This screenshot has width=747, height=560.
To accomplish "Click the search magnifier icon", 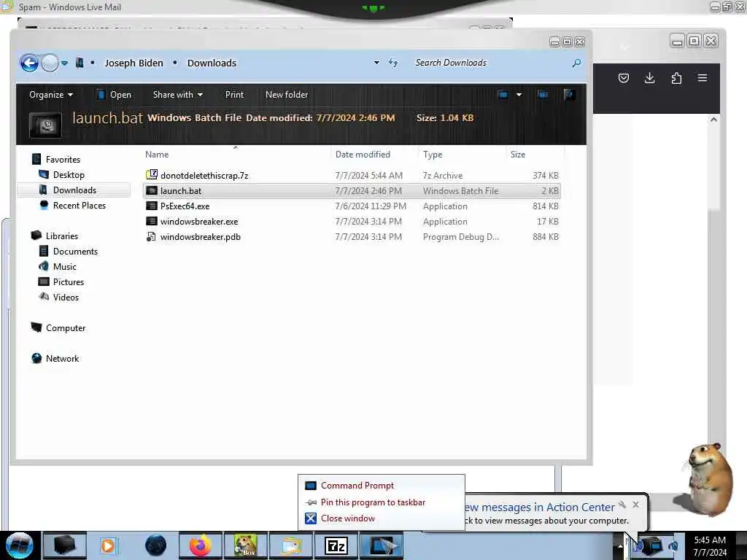I will [576, 63].
